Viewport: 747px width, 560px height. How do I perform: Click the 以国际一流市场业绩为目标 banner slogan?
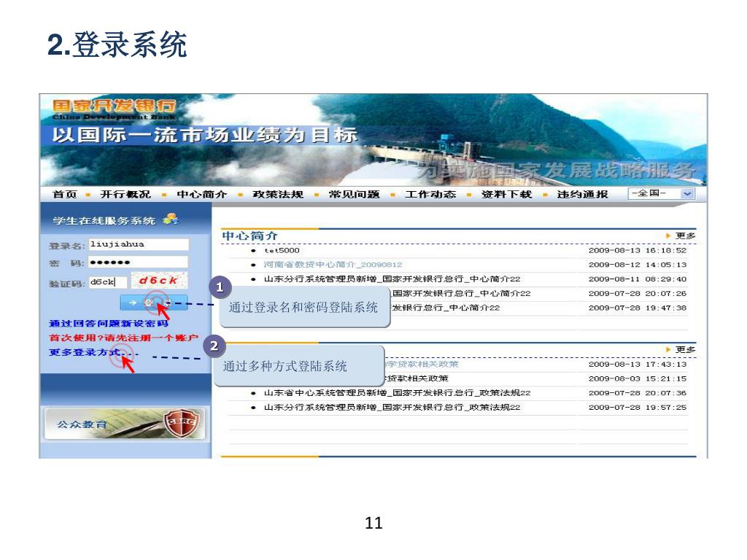tap(205, 135)
